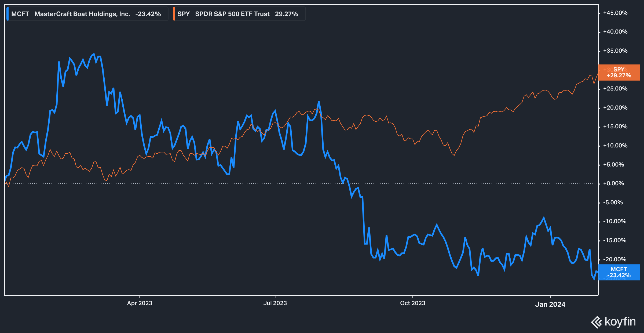
Task: Click the Jan 2024 axis label
Action: coord(550,304)
